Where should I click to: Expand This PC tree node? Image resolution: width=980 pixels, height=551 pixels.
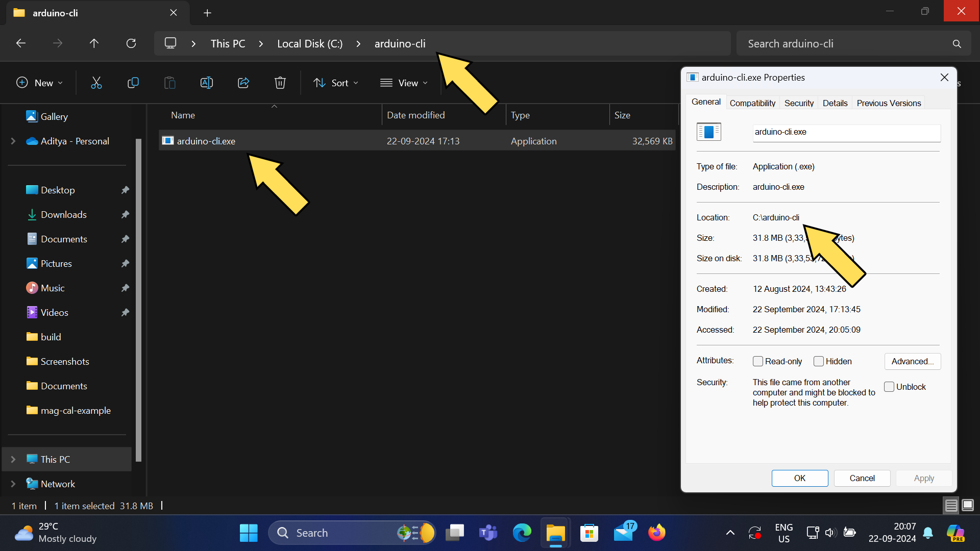click(x=13, y=459)
